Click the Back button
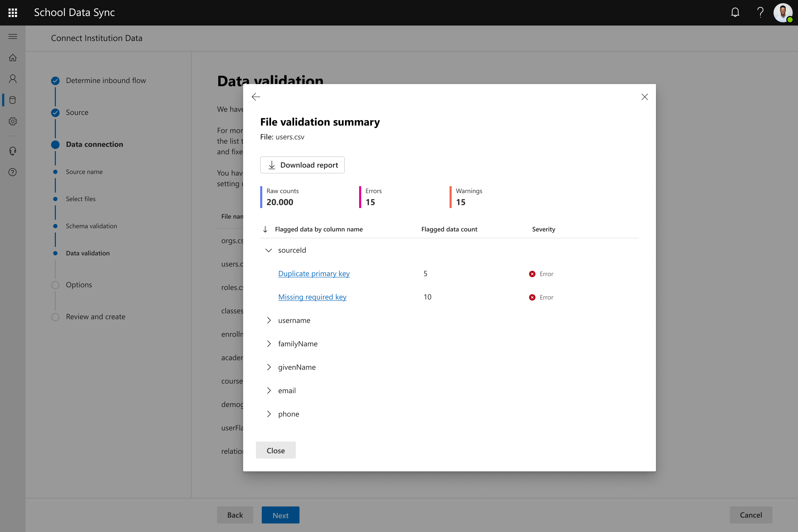This screenshot has width=798, height=532. (235, 515)
